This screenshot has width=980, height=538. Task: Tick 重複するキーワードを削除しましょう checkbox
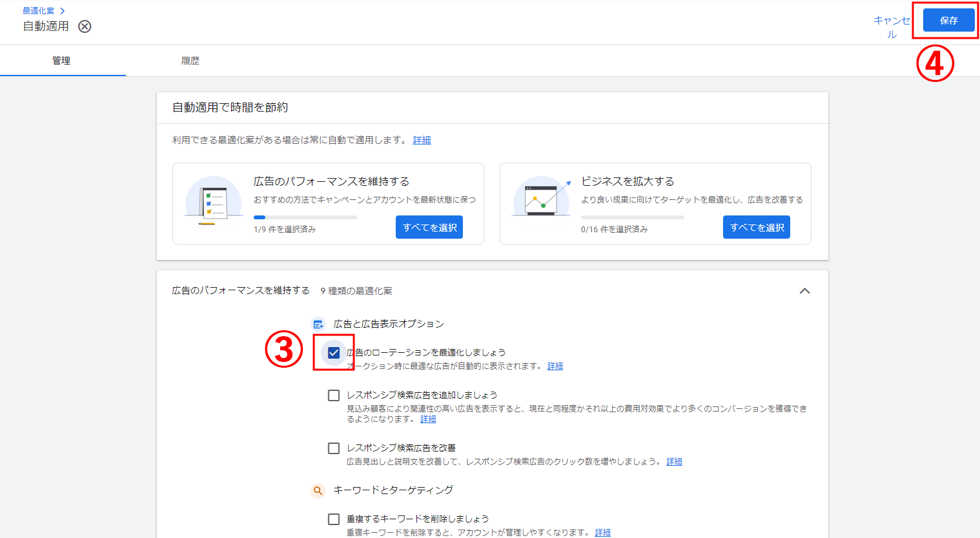(334, 519)
